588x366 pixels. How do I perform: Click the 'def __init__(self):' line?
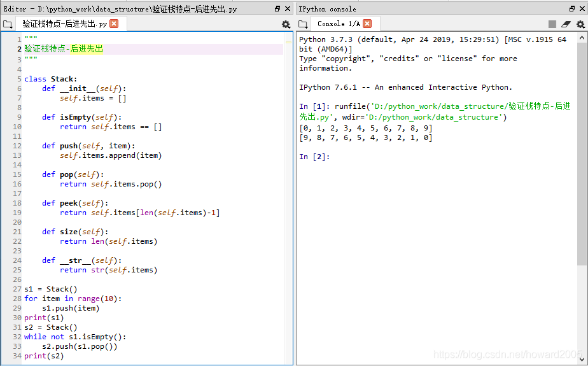(x=84, y=88)
